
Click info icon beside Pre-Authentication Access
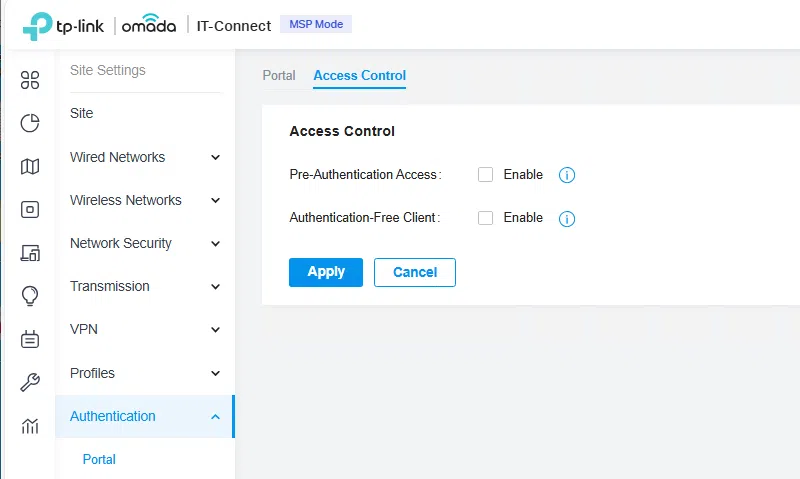tap(567, 175)
